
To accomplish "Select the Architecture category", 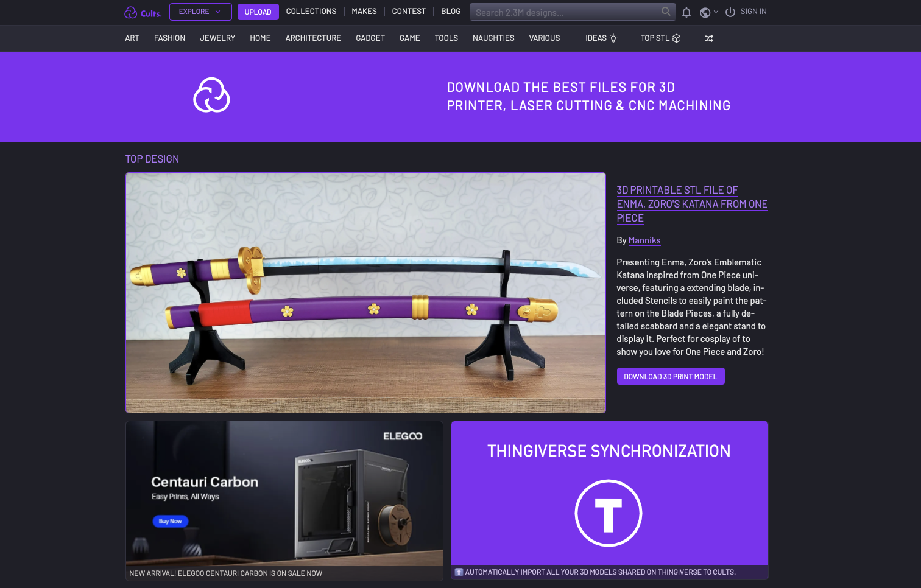I will tap(313, 38).
